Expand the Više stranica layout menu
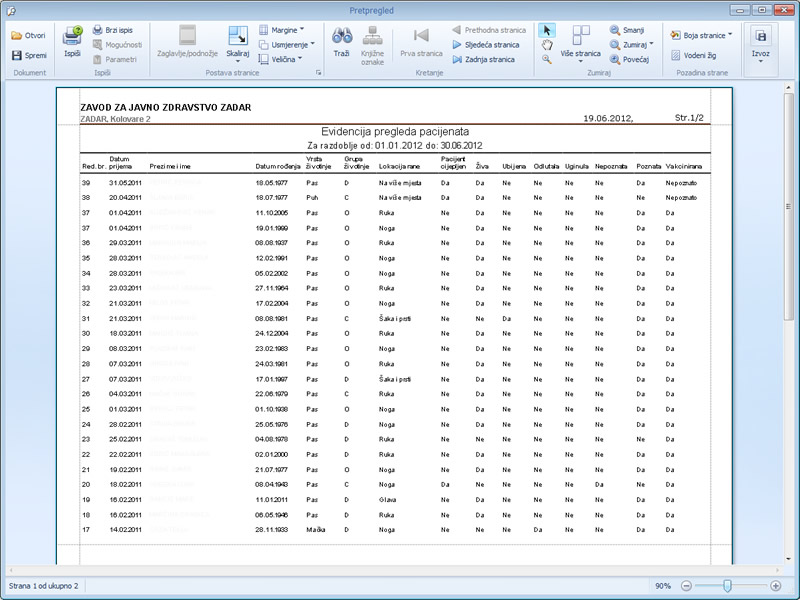The image size is (800, 600). point(581,44)
